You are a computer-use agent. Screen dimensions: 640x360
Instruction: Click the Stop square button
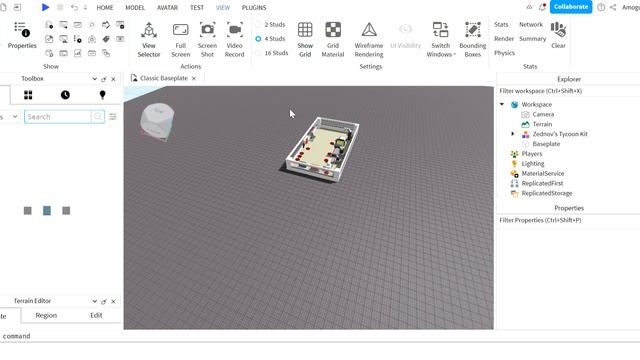click(60, 7)
